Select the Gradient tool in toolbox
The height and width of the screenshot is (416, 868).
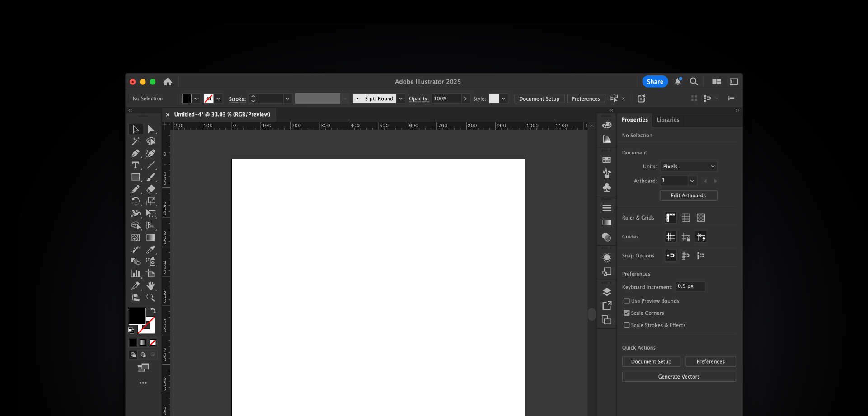pos(151,238)
